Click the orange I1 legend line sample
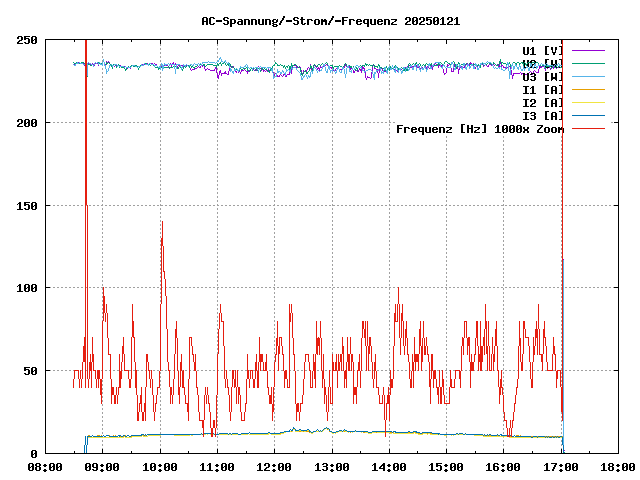Image resolution: width=640 pixels, height=480 pixels. pyautogui.click(x=588, y=89)
